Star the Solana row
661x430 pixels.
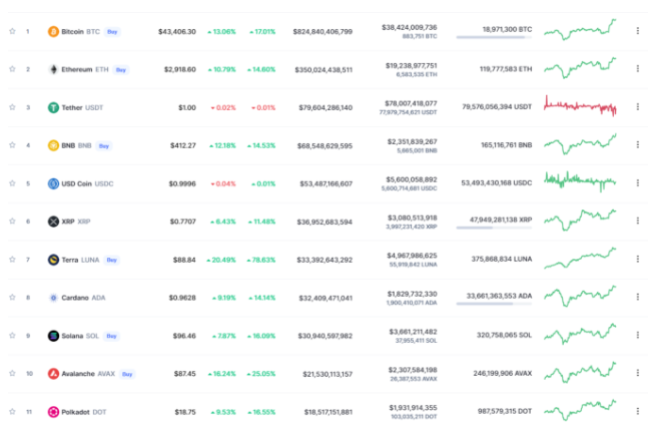(x=12, y=335)
